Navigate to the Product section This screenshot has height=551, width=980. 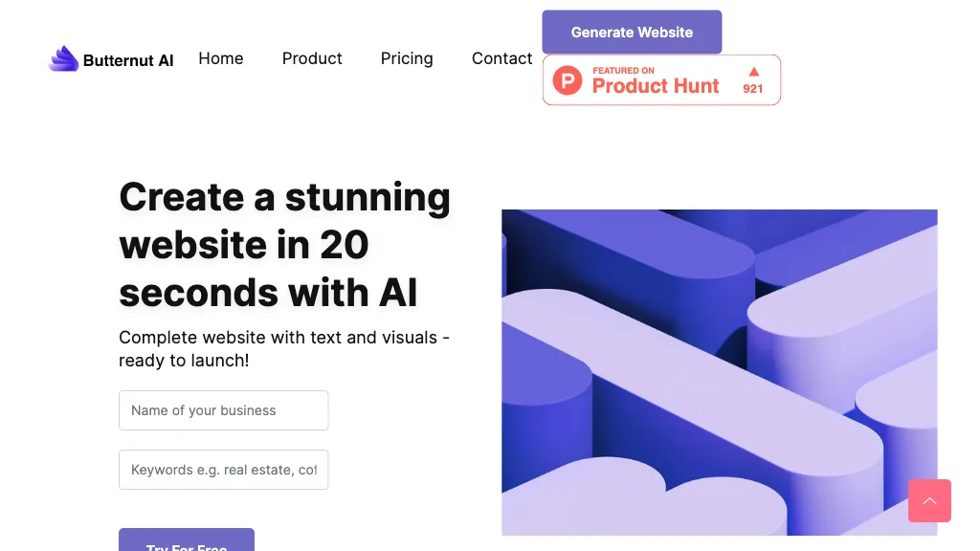[312, 58]
